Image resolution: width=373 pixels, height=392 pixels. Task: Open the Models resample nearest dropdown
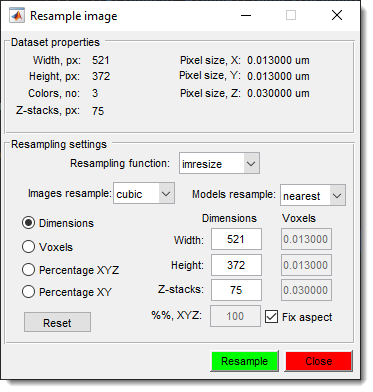click(x=313, y=195)
